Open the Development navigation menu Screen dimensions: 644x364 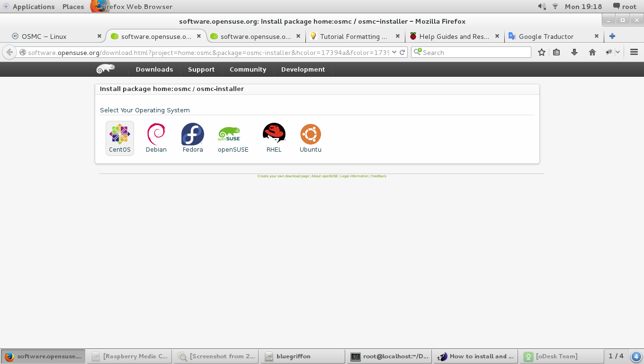[x=303, y=69]
